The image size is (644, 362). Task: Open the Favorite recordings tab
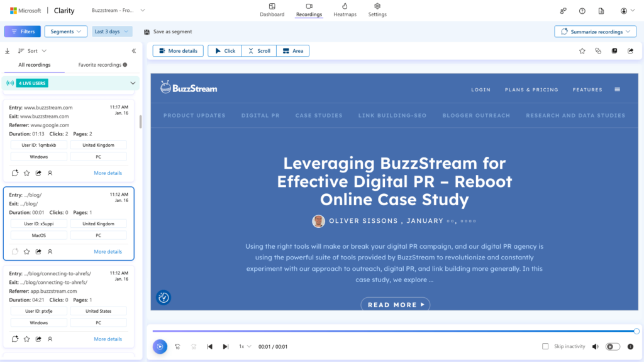pos(102,65)
